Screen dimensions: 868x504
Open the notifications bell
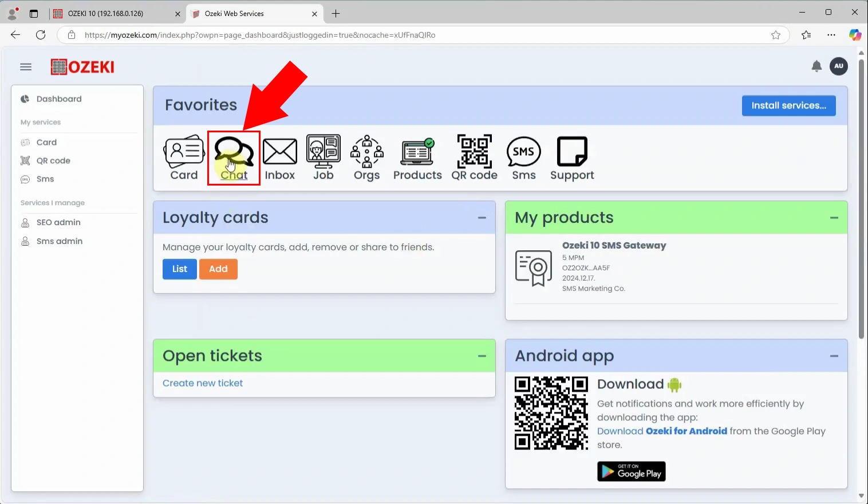[816, 66]
